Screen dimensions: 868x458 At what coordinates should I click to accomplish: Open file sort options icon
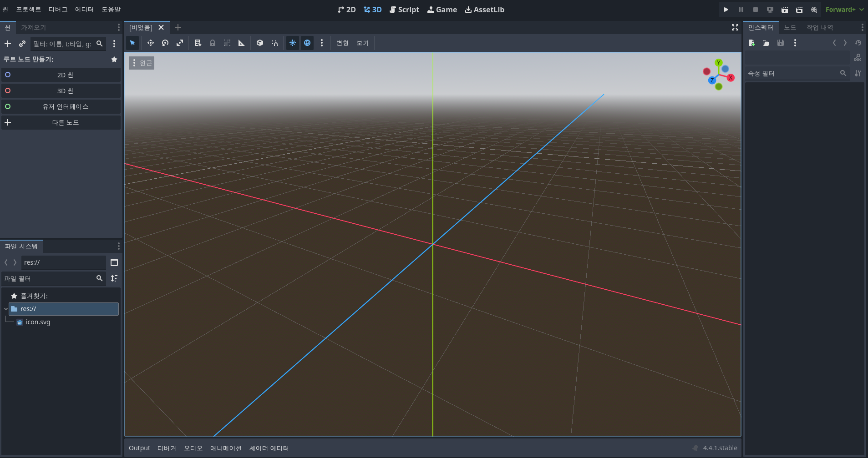(114, 278)
